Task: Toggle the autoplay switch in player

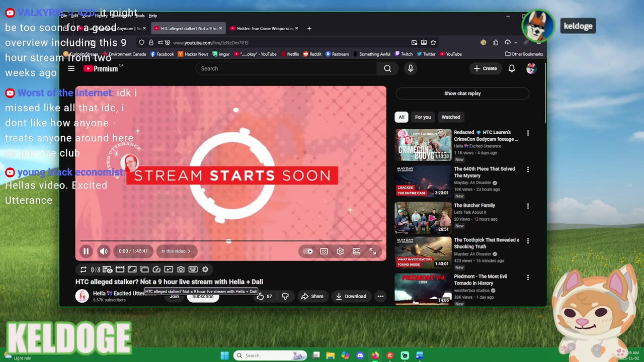Action: click(x=308, y=251)
